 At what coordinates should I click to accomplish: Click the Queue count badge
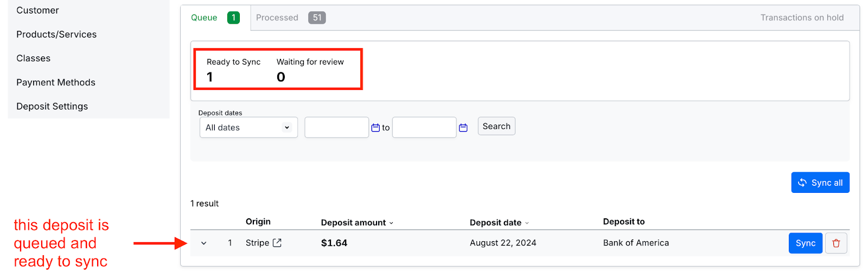(233, 18)
